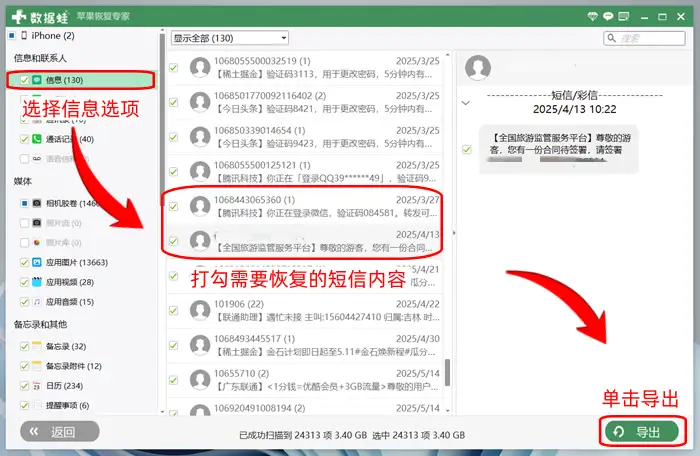The width and height of the screenshot is (700, 456).
Task: Uncheck message 1068443065360 checkbox
Action: (x=174, y=206)
